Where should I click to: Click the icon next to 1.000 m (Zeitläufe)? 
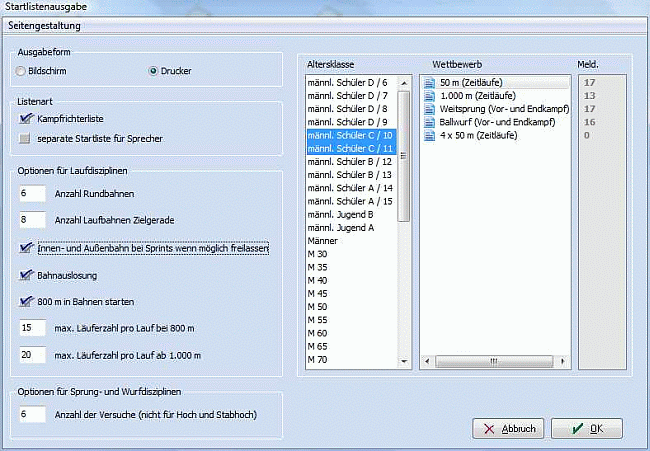pyautogui.click(x=429, y=96)
